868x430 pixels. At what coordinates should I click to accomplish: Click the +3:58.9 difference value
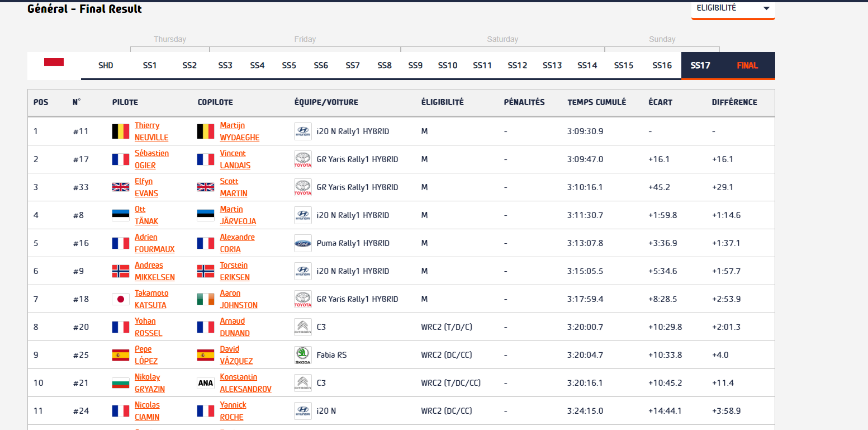727,411
